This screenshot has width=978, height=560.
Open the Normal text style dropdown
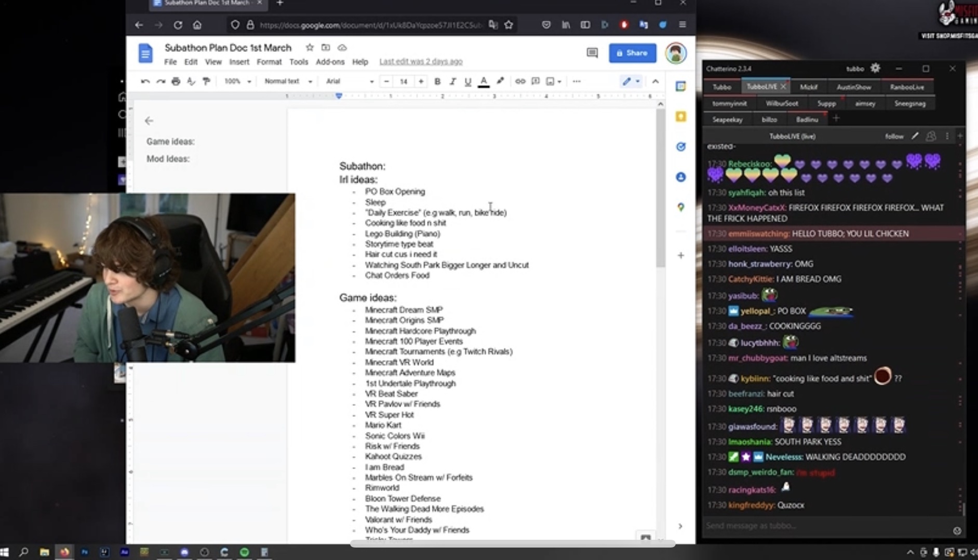point(288,81)
